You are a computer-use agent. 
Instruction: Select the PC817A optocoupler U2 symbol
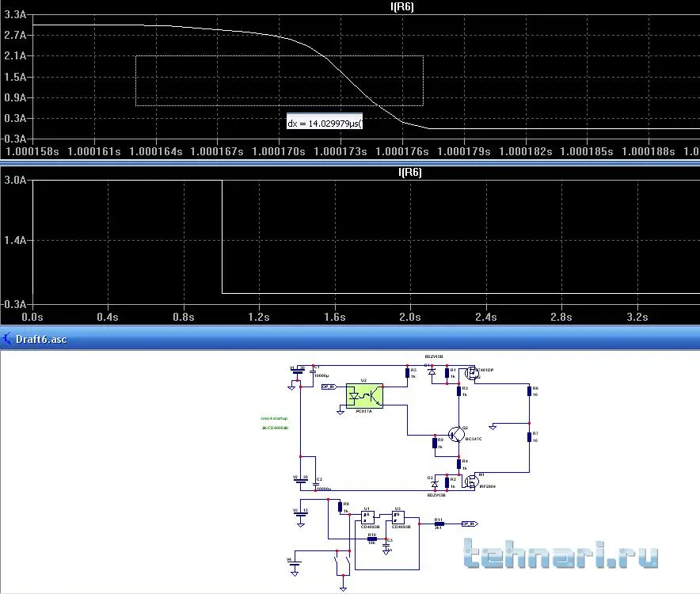pos(364,396)
